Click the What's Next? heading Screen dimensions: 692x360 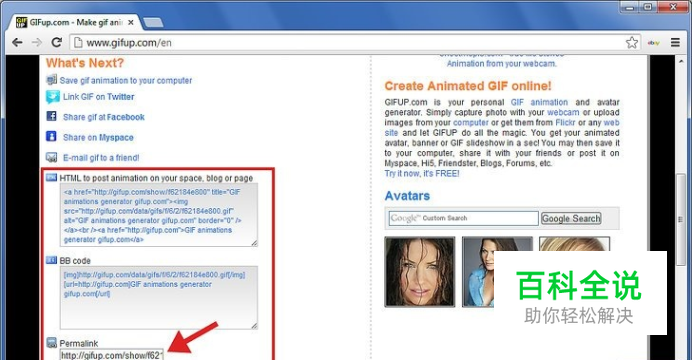point(85,63)
